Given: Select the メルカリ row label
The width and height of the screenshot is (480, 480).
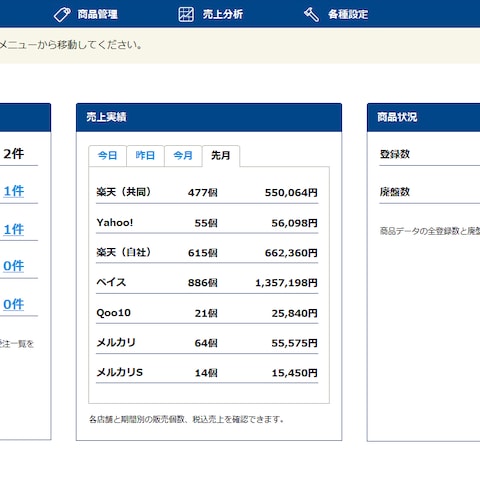Looking at the screenshot, I should pyautogui.click(x=116, y=343).
